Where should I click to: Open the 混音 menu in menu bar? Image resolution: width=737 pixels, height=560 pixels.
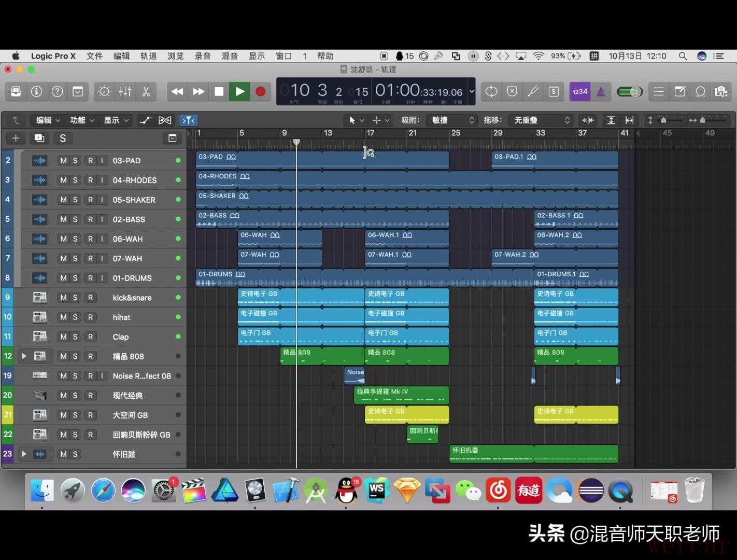[x=229, y=56]
